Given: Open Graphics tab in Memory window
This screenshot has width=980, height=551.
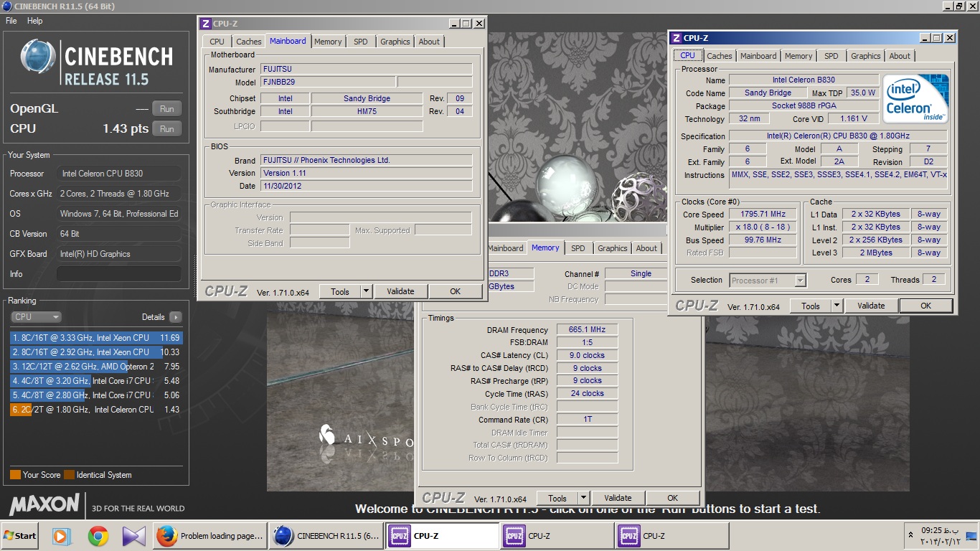Looking at the screenshot, I should (x=613, y=248).
